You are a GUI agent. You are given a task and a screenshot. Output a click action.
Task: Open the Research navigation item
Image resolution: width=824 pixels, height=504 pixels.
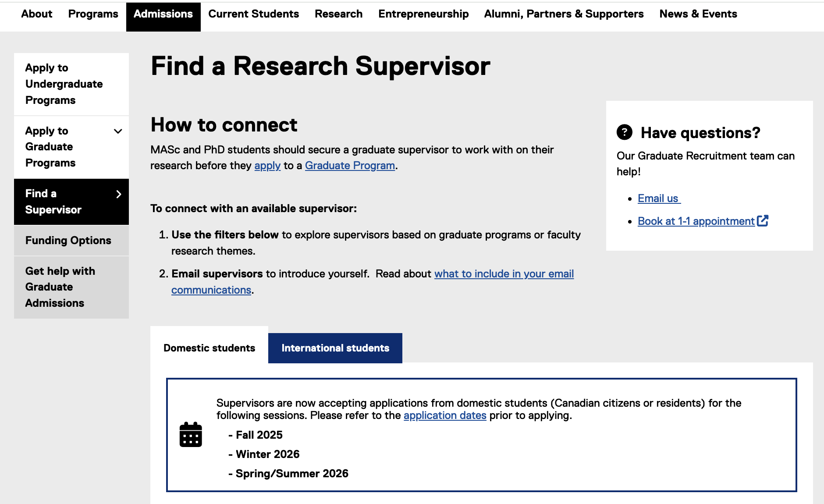[338, 14]
